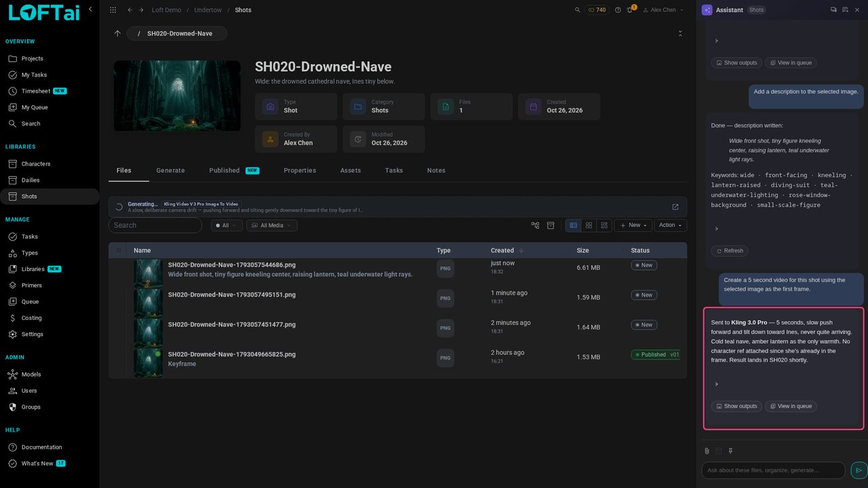Screen dimensions: 868x488
Task: Expand details under Kling 3.0 Pro message
Action: coord(717,384)
